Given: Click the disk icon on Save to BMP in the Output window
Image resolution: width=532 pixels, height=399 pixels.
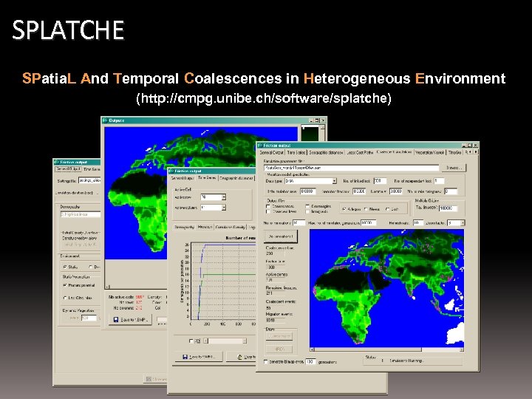Looking at the screenshot, I should (x=116, y=320).
